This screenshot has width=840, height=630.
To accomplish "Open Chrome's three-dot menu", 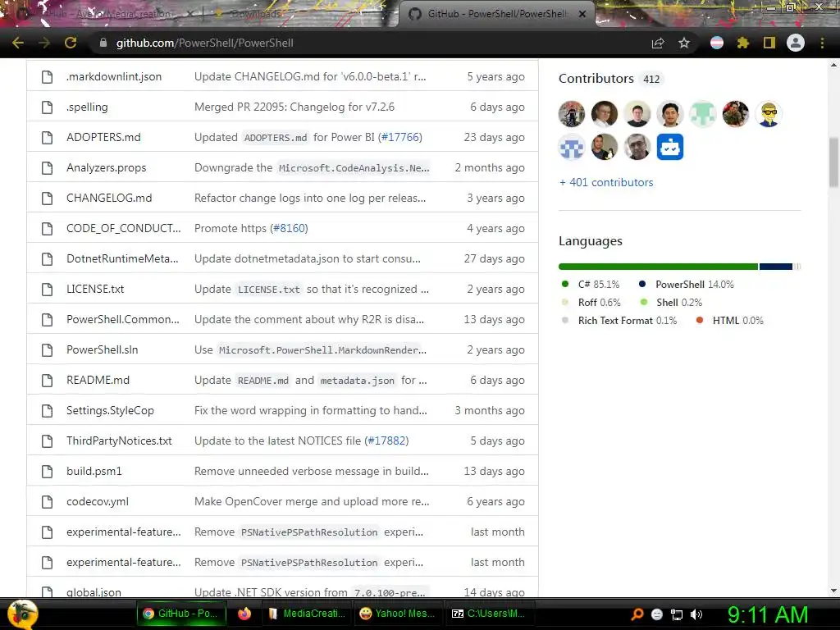I will 822,43.
